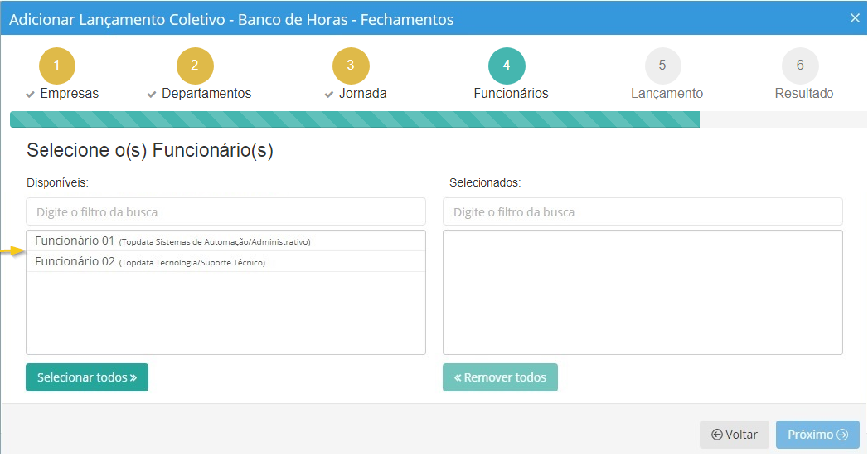
Task: Close the Adicionar Lançamento Coletivo dialog
Action: pyautogui.click(x=855, y=18)
